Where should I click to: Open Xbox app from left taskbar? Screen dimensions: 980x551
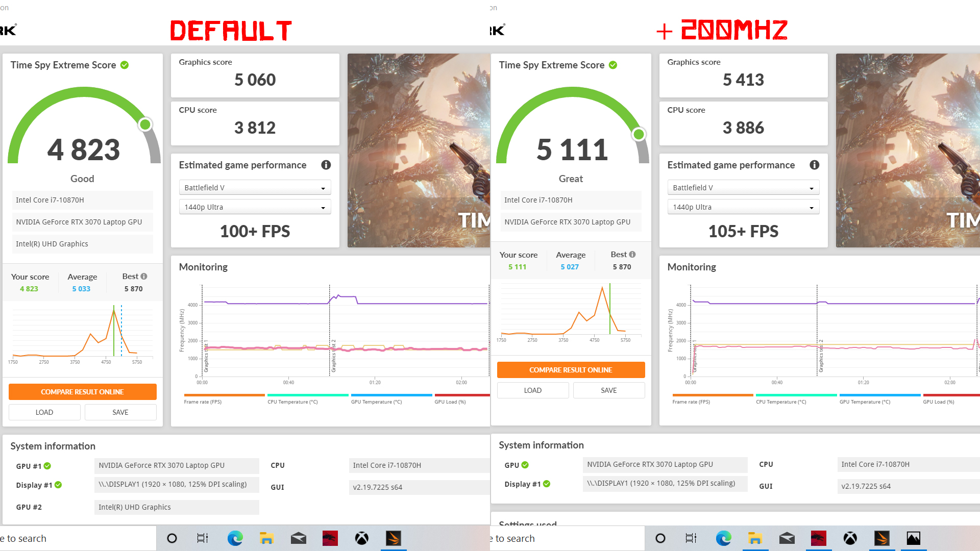click(362, 538)
